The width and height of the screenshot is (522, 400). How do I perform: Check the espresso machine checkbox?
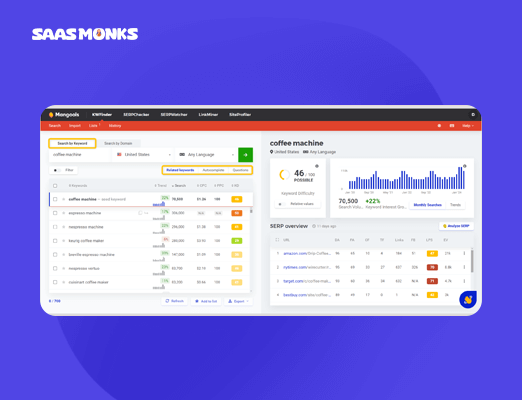[x=55, y=213]
